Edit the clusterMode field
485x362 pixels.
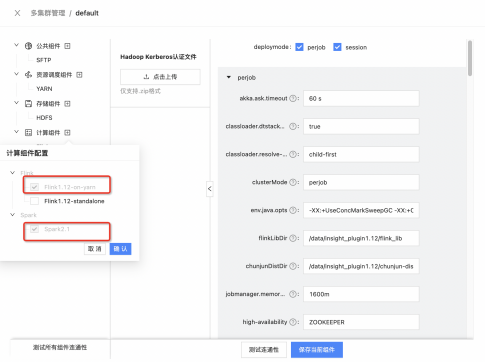pos(361,182)
